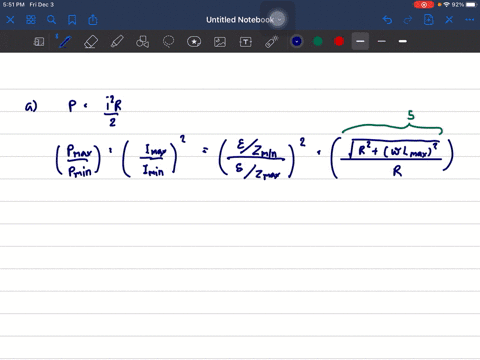
Task: Select the Eraser tool
Action: (x=91, y=42)
